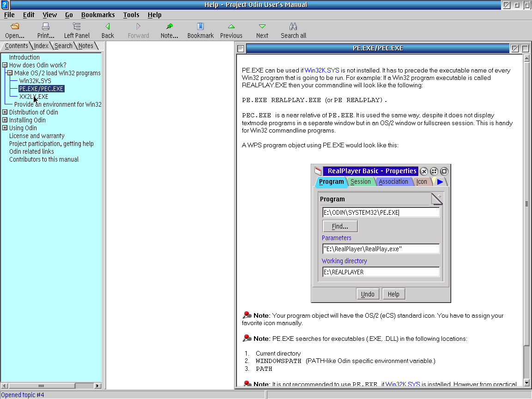Collapse the 'How does Odin work?' node

point(5,65)
